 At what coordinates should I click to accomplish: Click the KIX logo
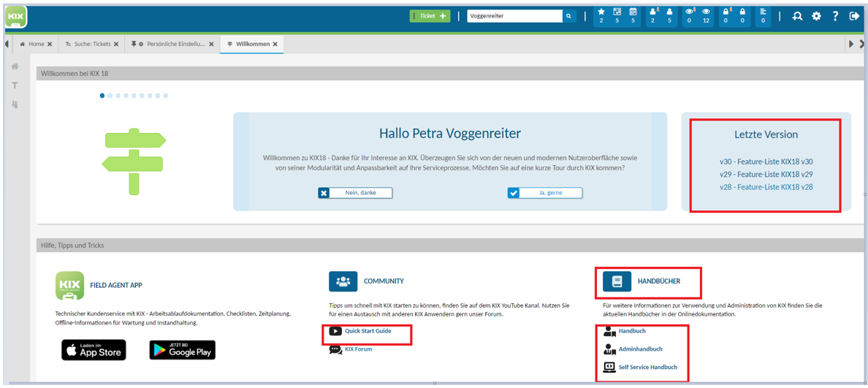pyautogui.click(x=15, y=17)
